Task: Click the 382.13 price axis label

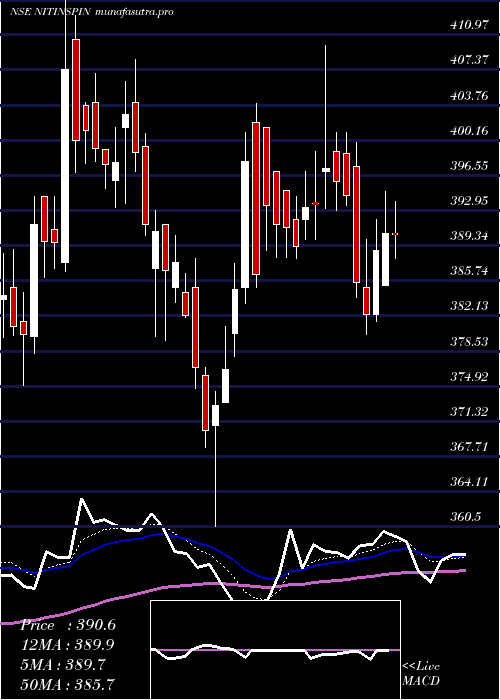Action: coord(469,306)
